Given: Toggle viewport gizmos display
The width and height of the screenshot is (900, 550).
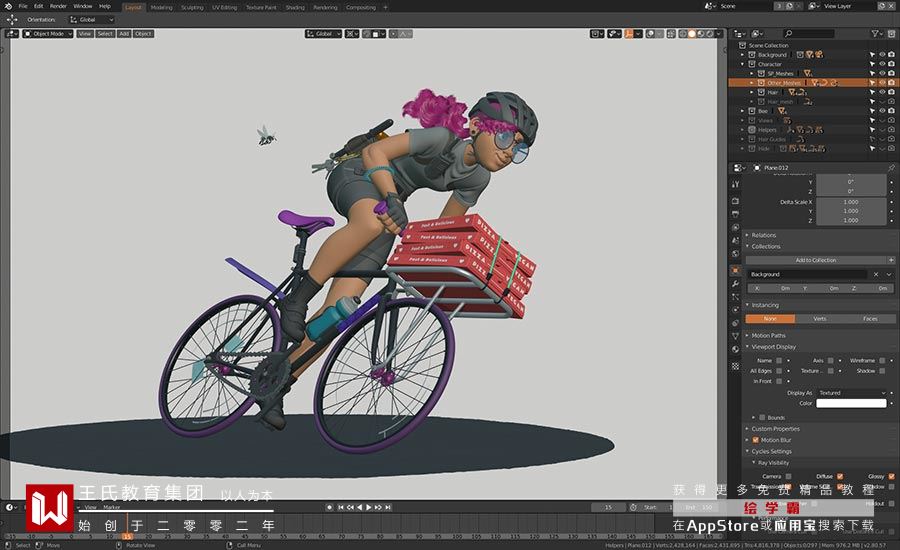Looking at the screenshot, I should coord(629,34).
